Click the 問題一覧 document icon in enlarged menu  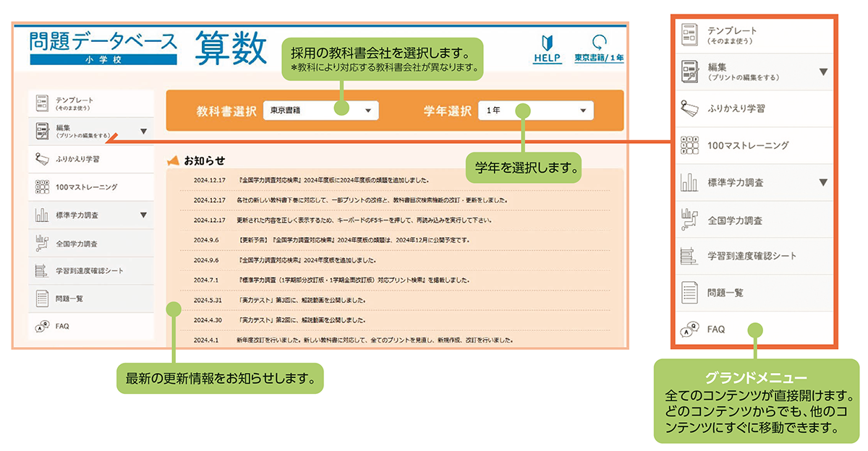click(689, 293)
